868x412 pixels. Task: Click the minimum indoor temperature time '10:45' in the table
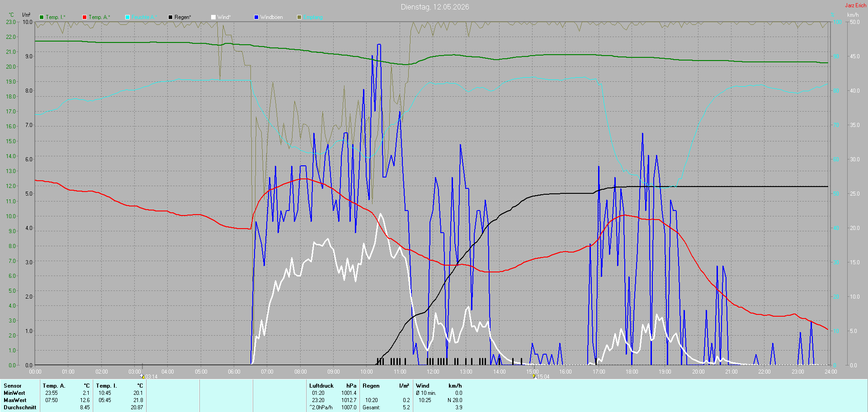(x=105, y=393)
